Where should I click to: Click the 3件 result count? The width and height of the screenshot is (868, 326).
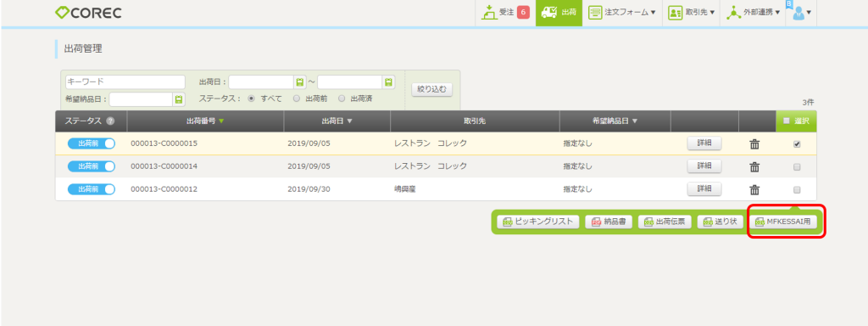tap(808, 103)
